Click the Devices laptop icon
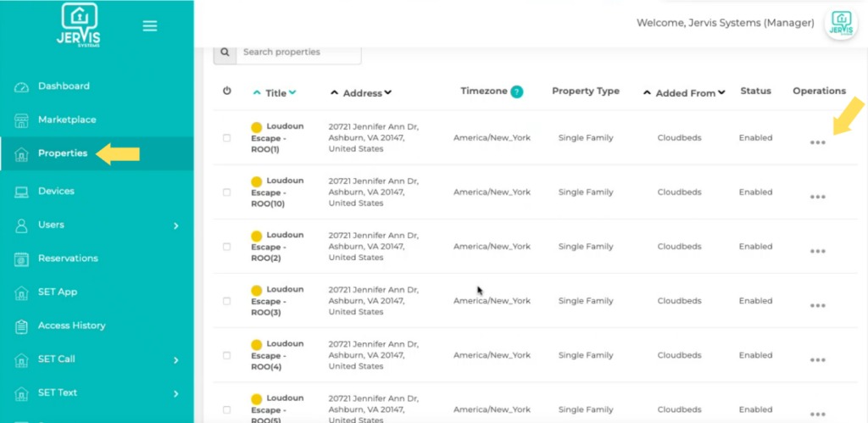 click(x=21, y=192)
